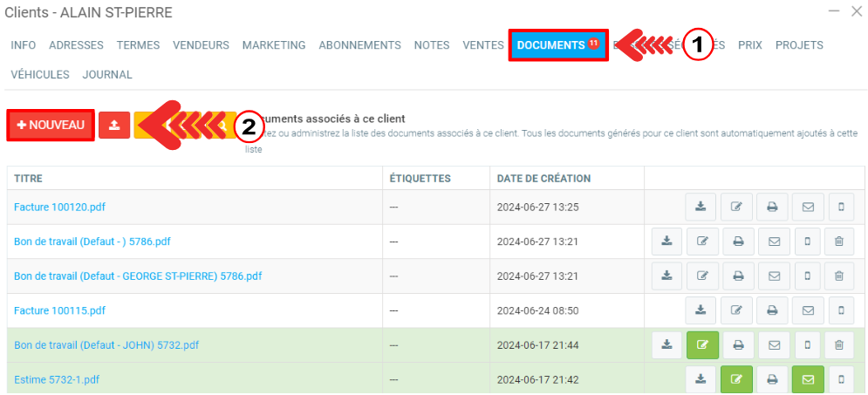Select the Journal tab
Screen dimensions: 868x395
coord(107,75)
